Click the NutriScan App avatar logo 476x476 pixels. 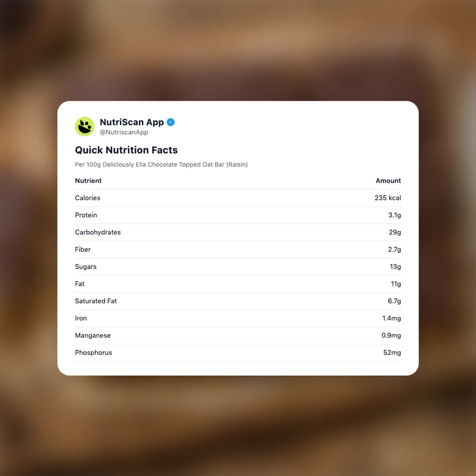click(85, 126)
